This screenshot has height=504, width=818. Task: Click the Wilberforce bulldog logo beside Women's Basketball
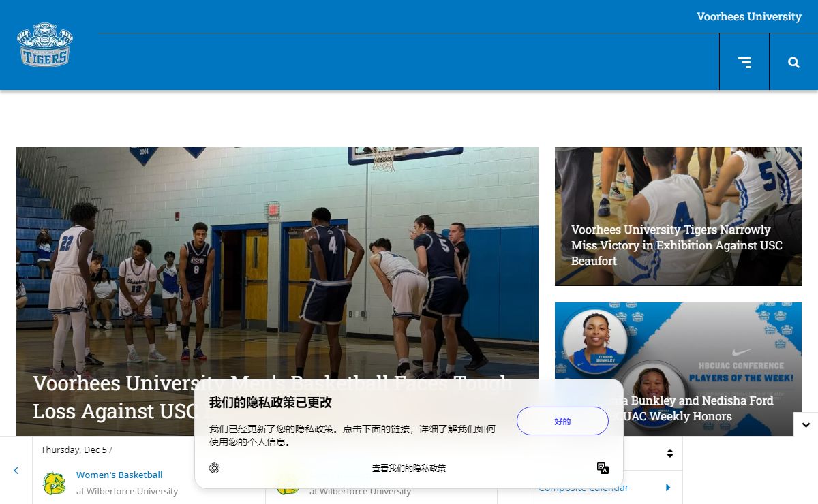point(55,483)
